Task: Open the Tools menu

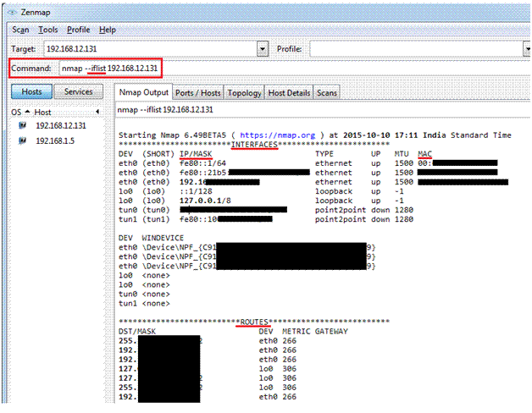Action: pyautogui.click(x=47, y=30)
